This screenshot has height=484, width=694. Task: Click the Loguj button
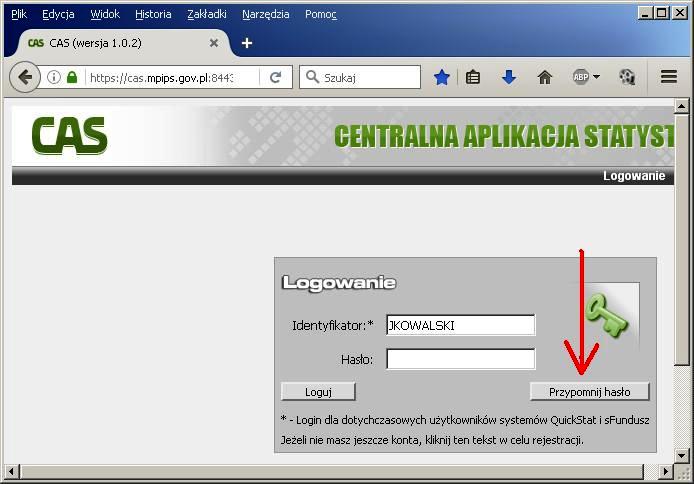tap(318, 392)
